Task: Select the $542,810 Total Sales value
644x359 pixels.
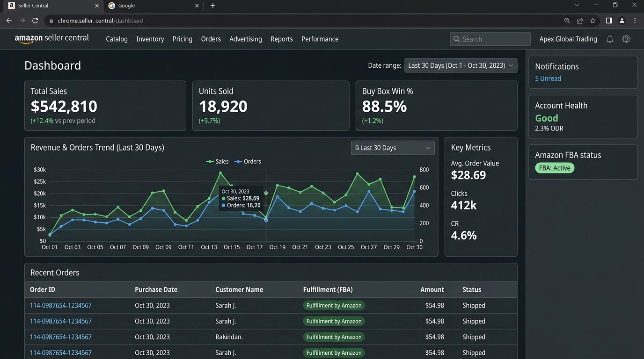Action: pos(64,107)
